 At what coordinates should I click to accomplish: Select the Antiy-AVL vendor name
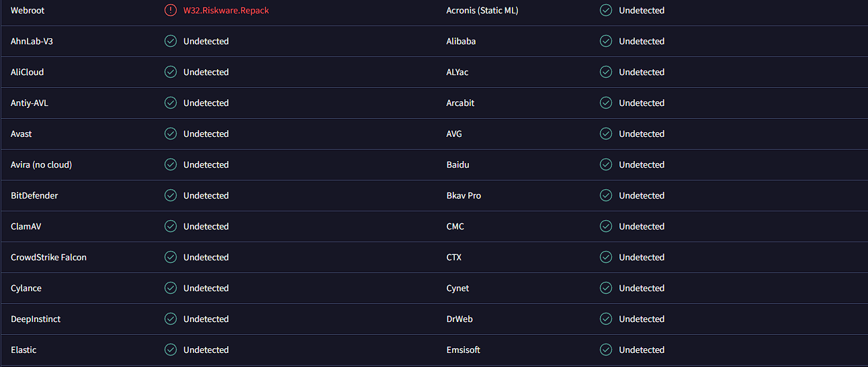point(30,103)
